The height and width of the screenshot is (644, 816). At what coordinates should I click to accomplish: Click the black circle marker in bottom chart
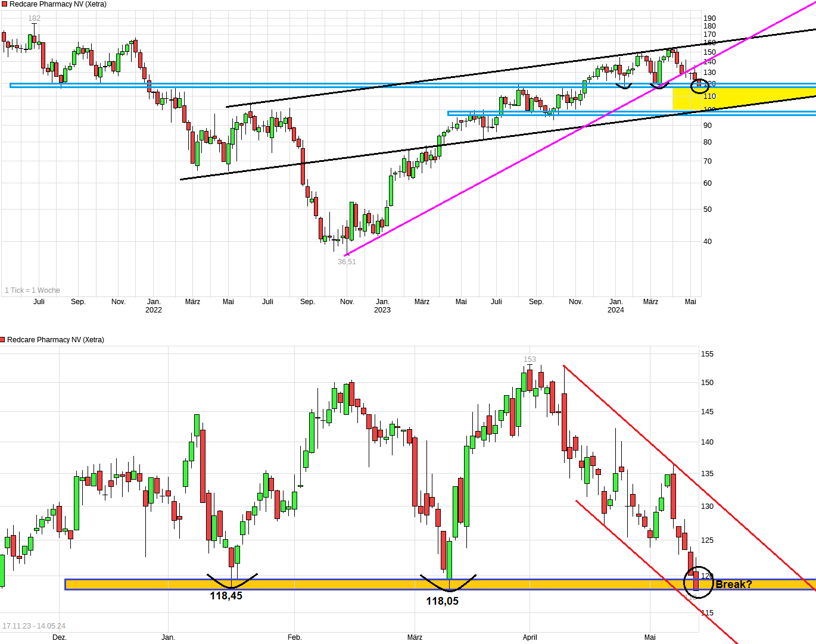[698, 582]
